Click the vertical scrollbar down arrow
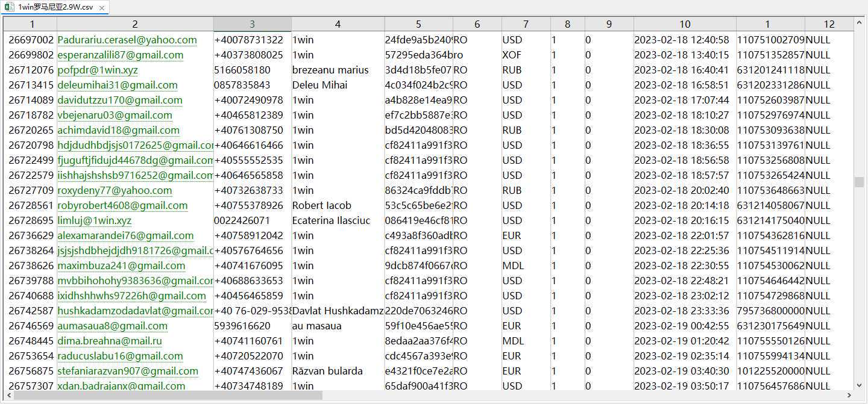 859,385
